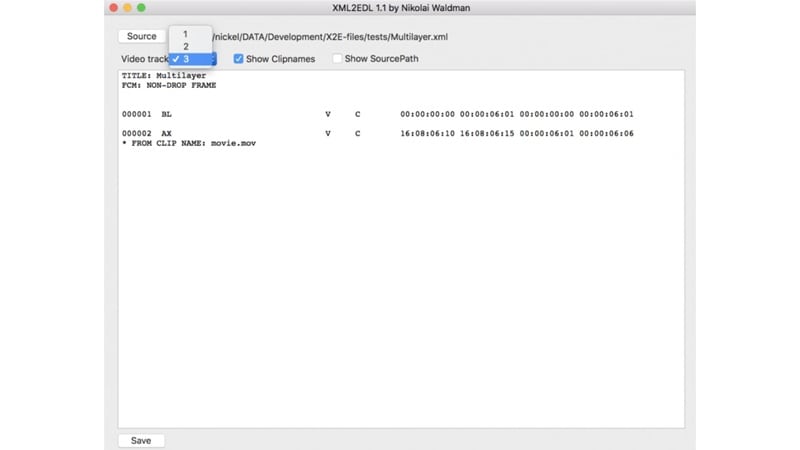Choose video track 2 from the list
This screenshot has width=800, height=450.
pos(190,46)
